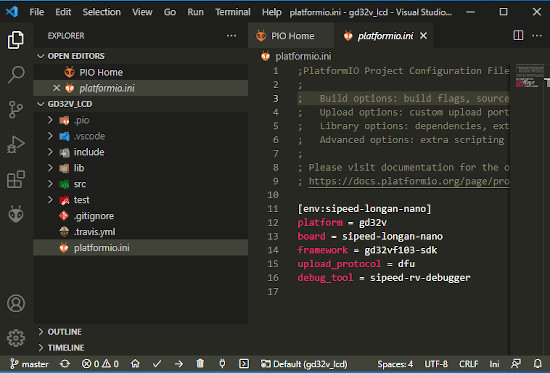Open the Go menu
The image size is (550, 373).
(170, 12)
